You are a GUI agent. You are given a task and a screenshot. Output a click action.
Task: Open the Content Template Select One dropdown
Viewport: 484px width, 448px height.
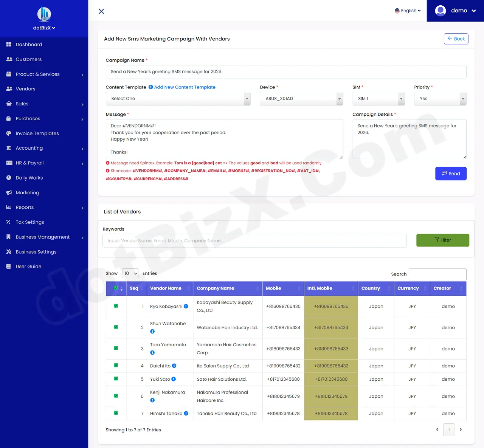coord(178,99)
